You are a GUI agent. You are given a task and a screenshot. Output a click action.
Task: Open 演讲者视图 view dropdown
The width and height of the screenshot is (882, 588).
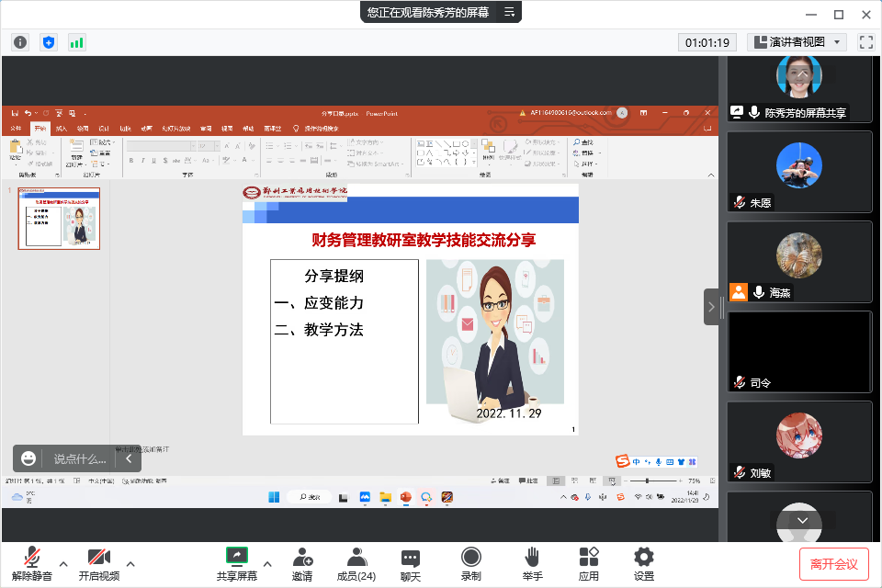coord(797,42)
